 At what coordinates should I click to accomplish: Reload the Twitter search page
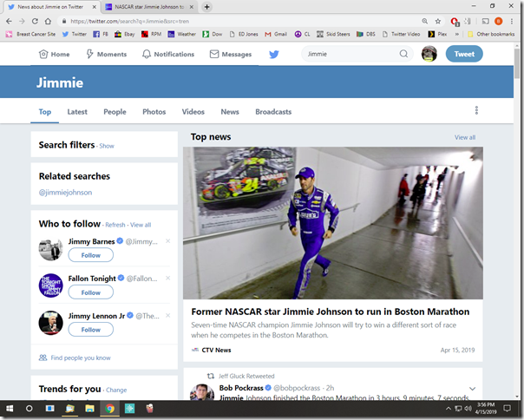tap(35, 21)
